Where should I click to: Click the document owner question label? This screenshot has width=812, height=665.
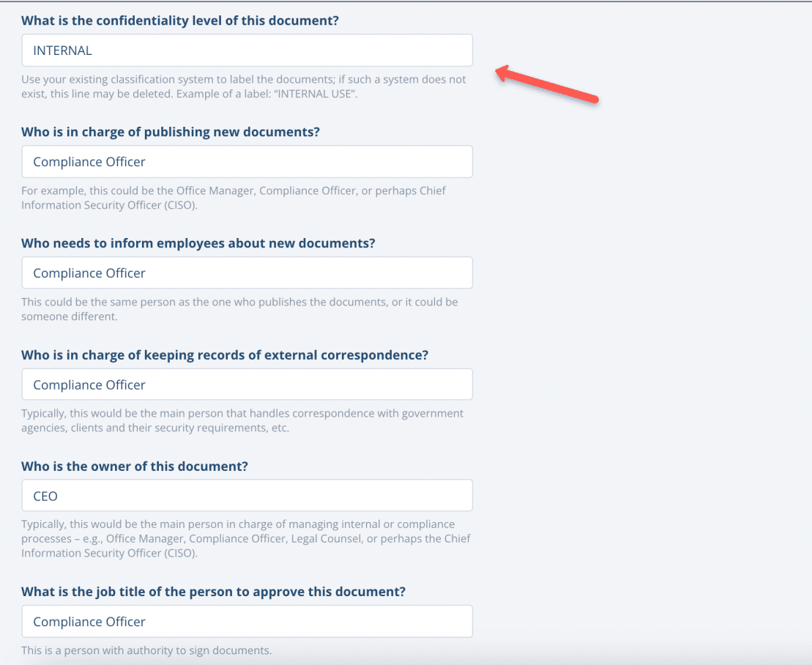tap(134, 466)
